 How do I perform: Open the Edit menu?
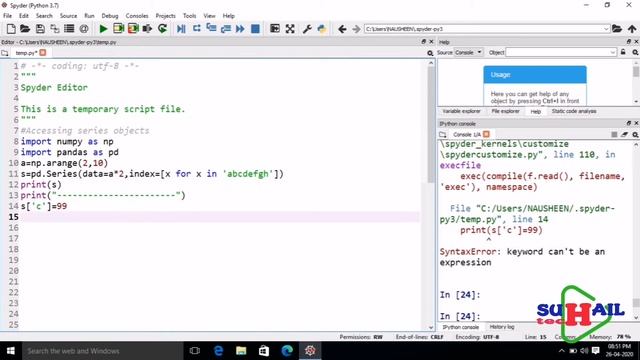pyautogui.click(x=24, y=16)
